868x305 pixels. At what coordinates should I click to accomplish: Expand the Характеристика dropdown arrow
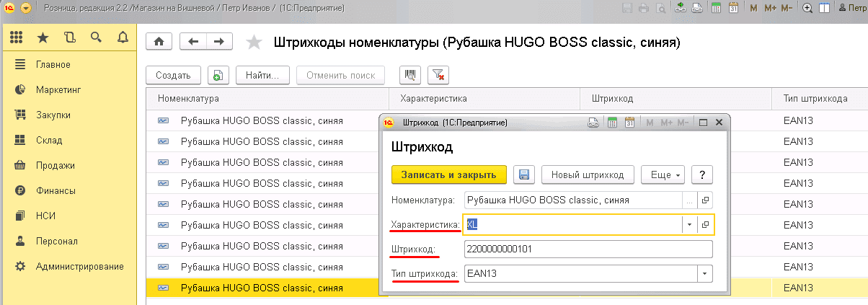click(689, 225)
